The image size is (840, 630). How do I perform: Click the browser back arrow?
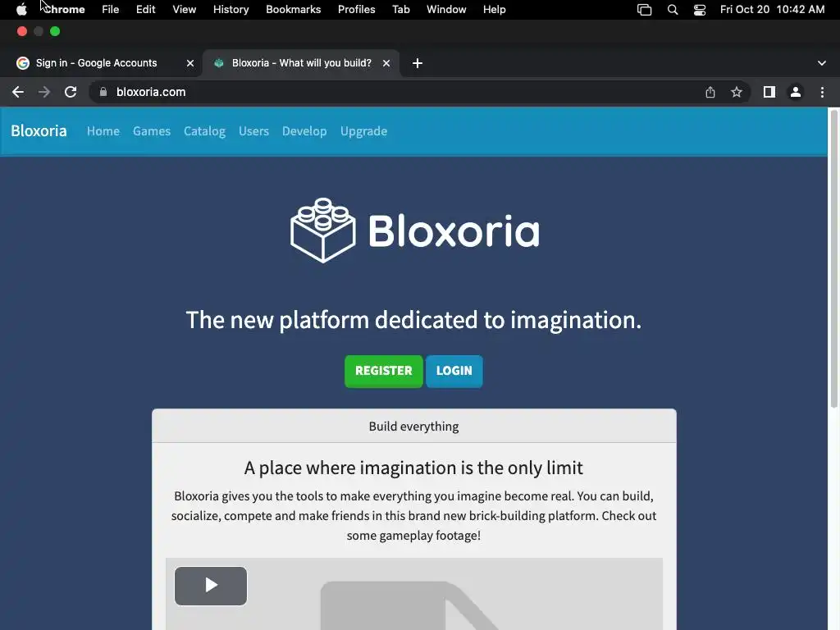coord(18,92)
